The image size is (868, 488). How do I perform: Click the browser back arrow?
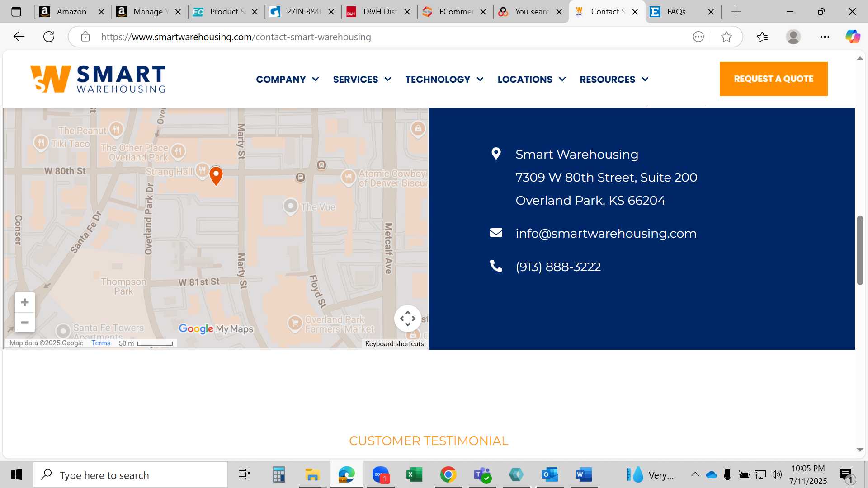click(19, 37)
